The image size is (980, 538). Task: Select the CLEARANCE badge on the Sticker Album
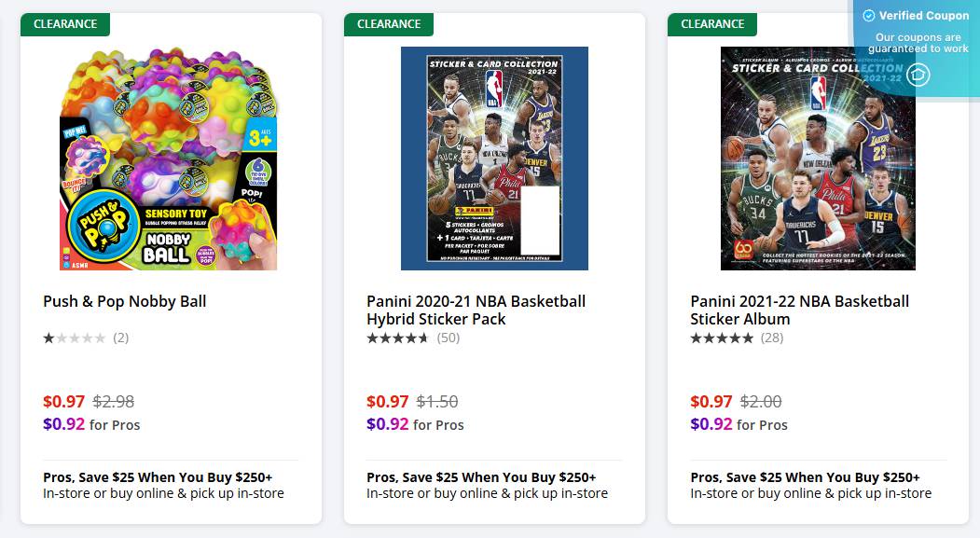[x=711, y=24]
